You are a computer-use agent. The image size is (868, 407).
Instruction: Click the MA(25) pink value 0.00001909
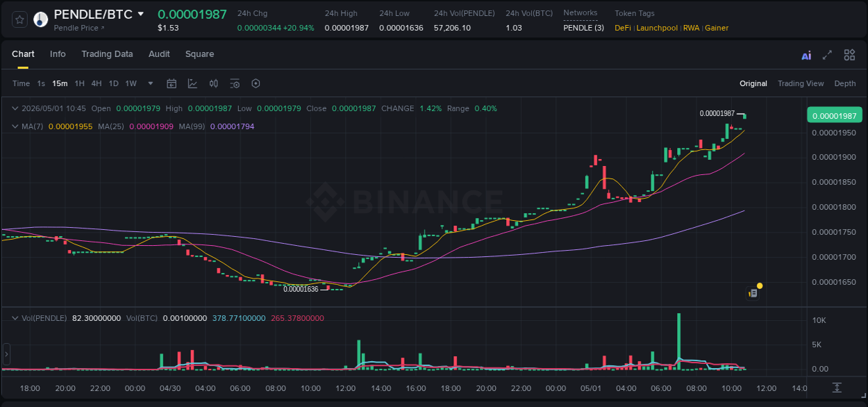click(151, 126)
